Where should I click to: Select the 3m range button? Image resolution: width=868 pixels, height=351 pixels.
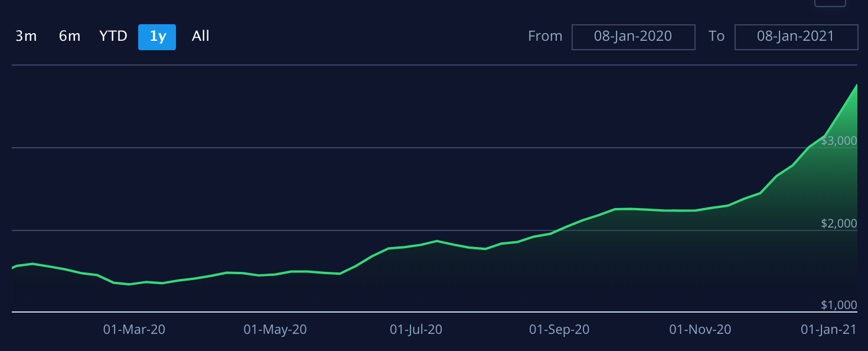26,37
